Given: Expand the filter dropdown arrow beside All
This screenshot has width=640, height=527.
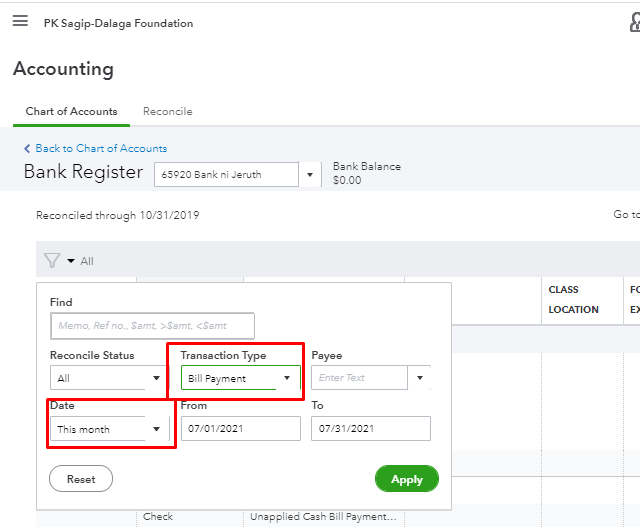Looking at the screenshot, I should click(x=71, y=262).
